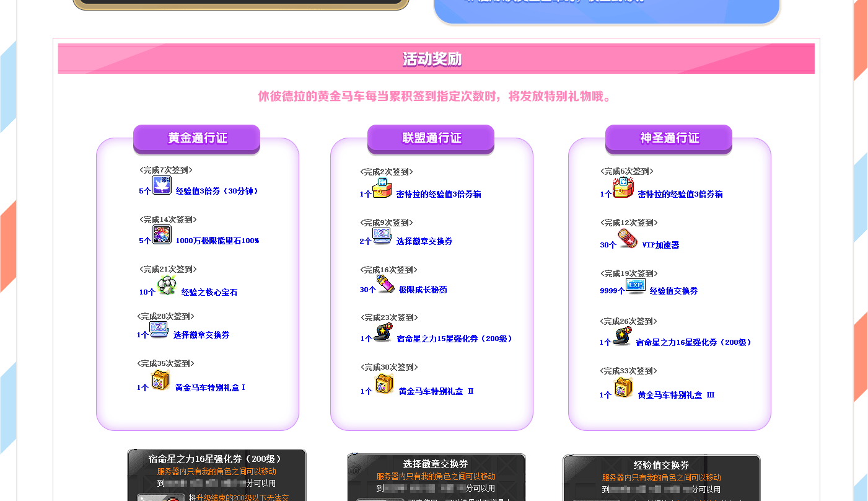Click the <完成26次签到> label
Viewport: 868px width, 501px height.
629,321
